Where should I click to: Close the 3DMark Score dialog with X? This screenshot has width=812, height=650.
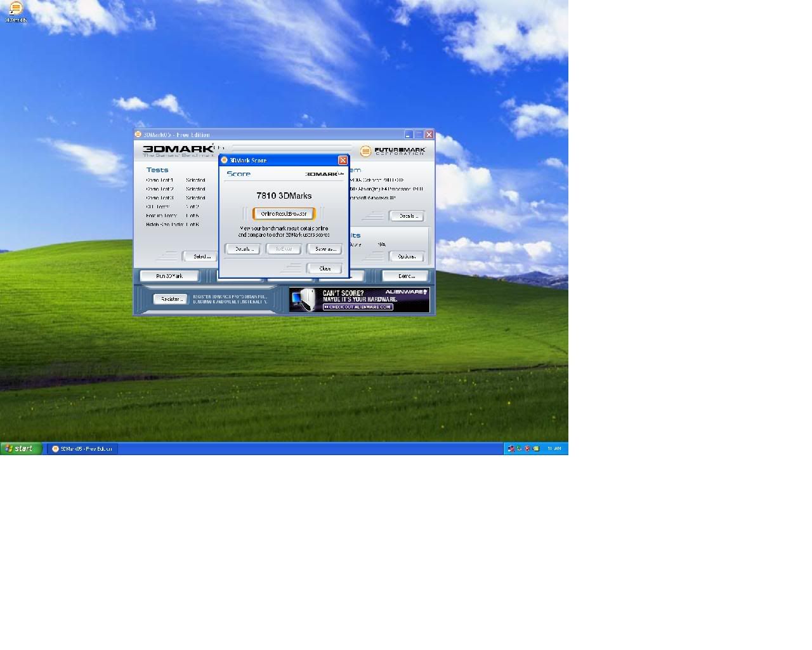click(x=343, y=160)
